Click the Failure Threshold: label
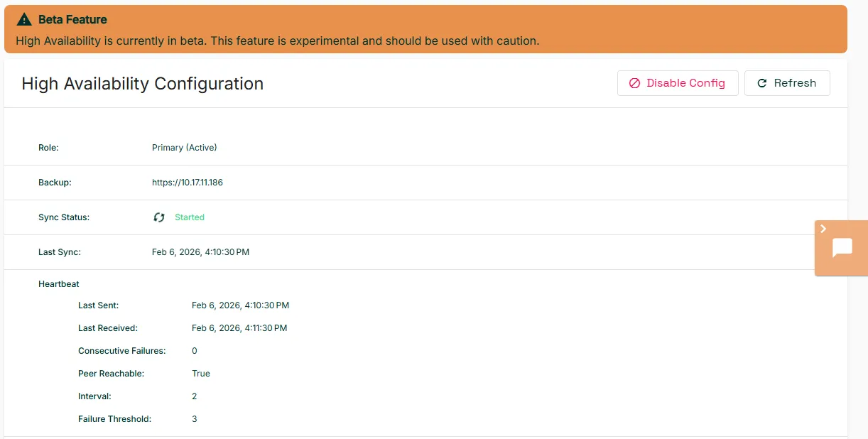Viewport: 868px width, 439px height. (114, 419)
